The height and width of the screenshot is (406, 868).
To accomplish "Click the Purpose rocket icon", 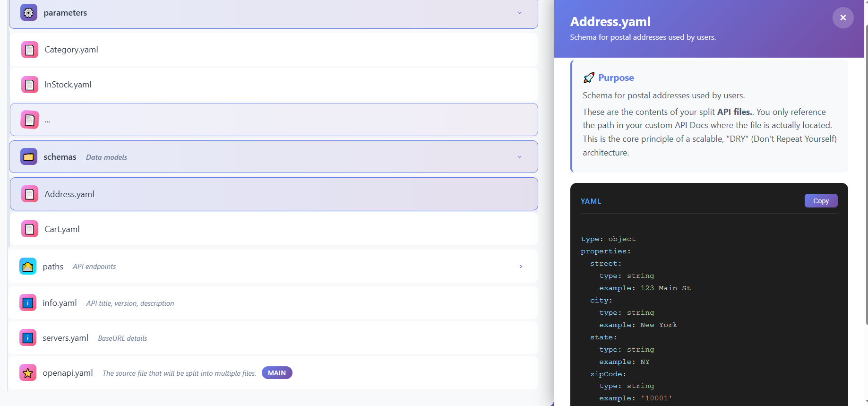I will point(589,78).
